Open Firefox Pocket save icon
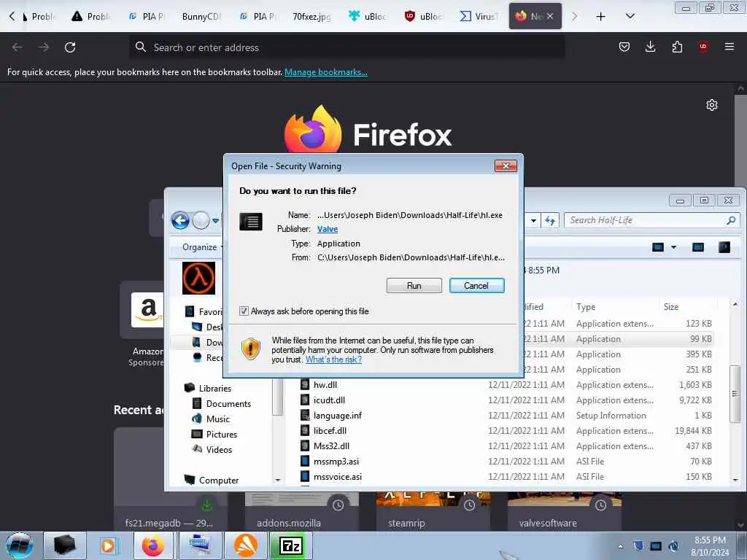Viewport: 747px width, 560px height. [x=624, y=47]
